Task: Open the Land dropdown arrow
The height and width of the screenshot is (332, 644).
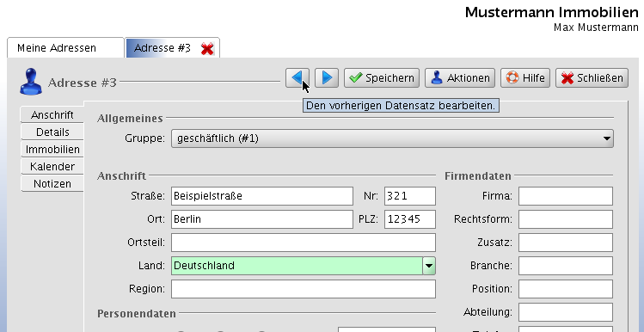Action: (x=429, y=266)
